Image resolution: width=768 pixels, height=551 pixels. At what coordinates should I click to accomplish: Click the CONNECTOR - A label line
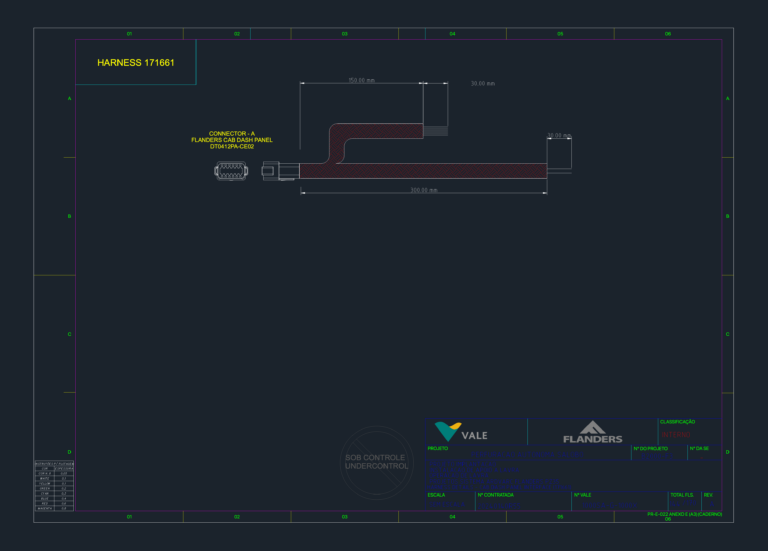[x=232, y=133]
